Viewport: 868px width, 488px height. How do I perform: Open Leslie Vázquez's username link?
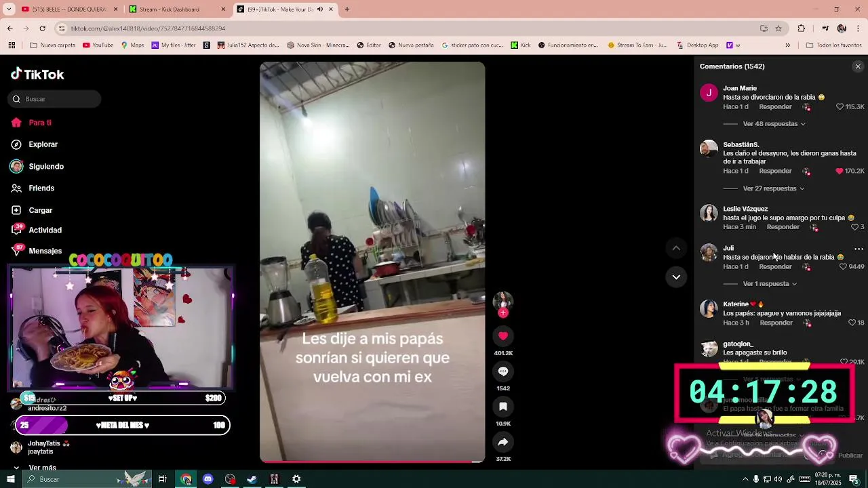[x=745, y=209]
